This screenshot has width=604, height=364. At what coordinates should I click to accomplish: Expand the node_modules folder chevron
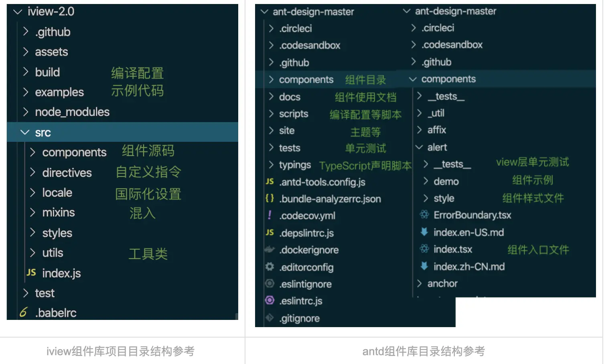pos(26,111)
